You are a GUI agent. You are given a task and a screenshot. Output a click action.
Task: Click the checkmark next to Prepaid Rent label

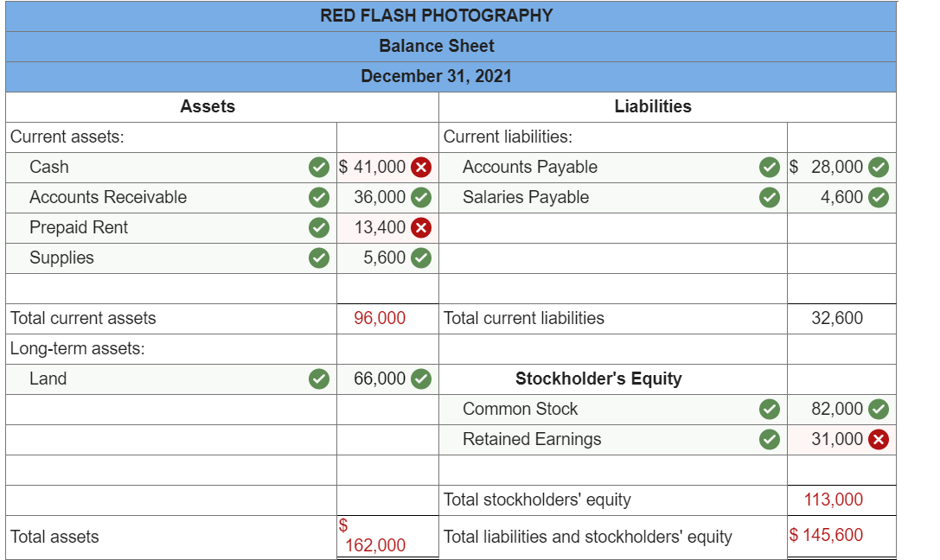[320, 227]
